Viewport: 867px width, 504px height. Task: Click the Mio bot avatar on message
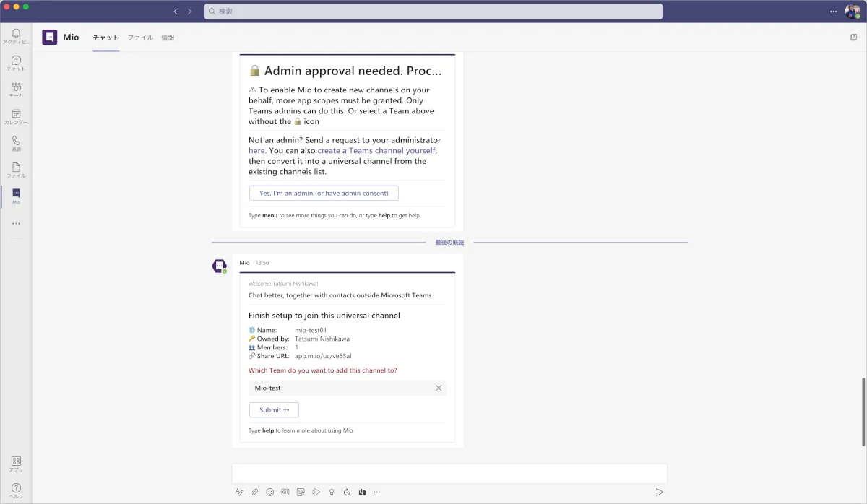[219, 266]
